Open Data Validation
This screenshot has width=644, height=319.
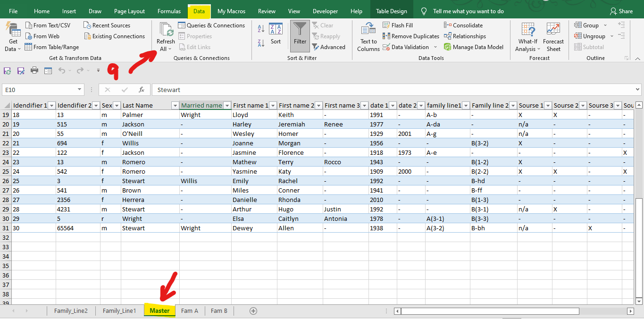pyautogui.click(x=406, y=47)
